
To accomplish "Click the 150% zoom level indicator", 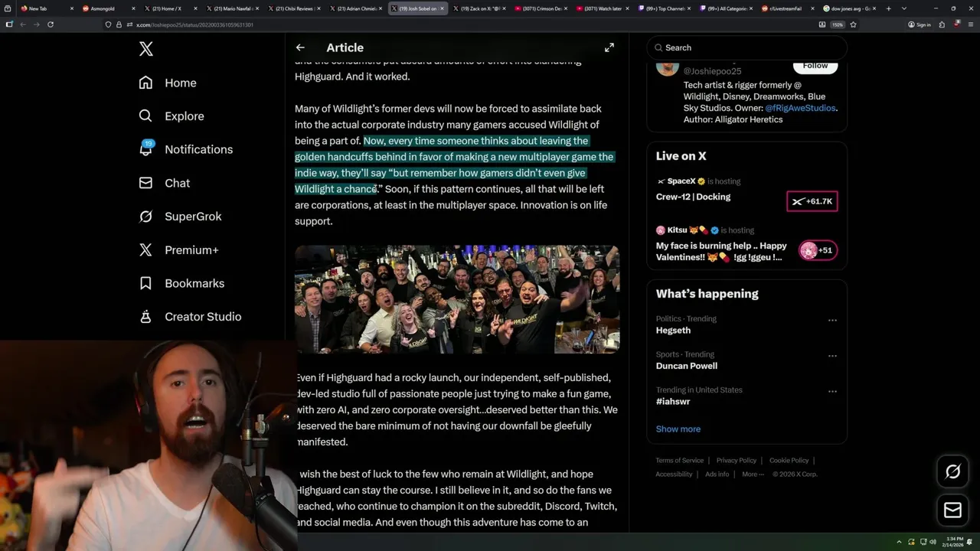I will coord(838,24).
